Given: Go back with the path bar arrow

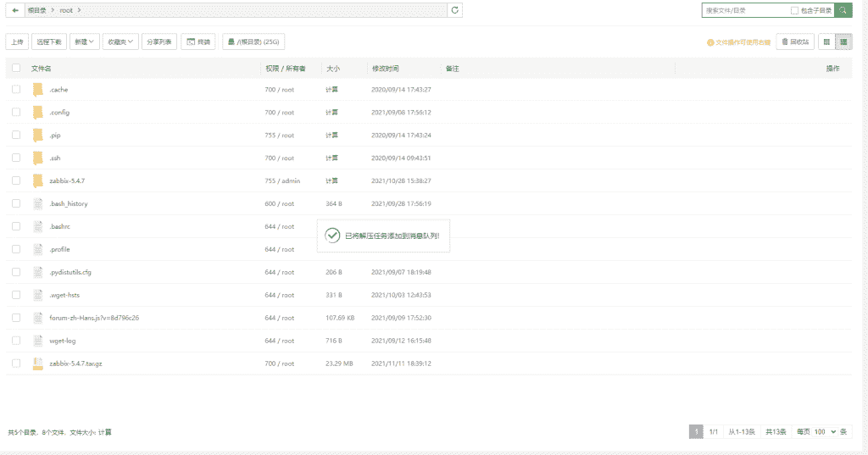Looking at the screenshot, I should [x=15, y=10].
